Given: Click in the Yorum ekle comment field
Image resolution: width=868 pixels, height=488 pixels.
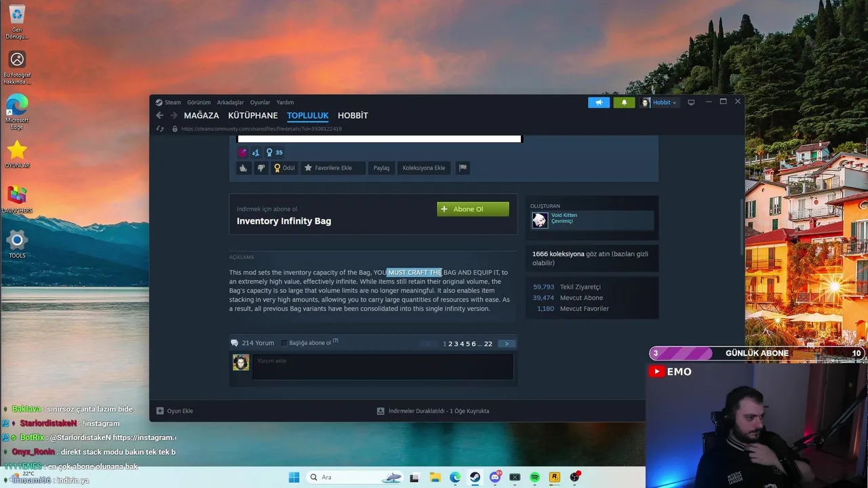Looking at the screenshot, I should (x=382, y=367).
